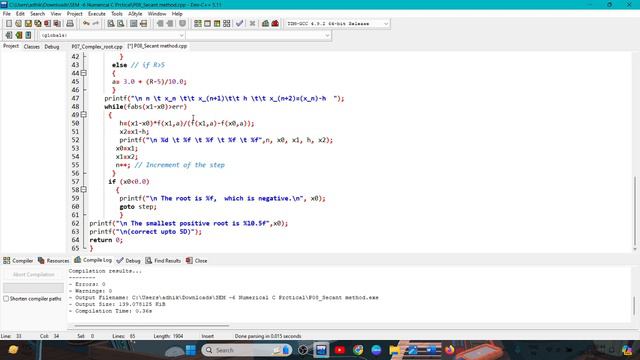The image size is (640, 360).
Task: Click the Run toolbar icon
Action: coord(207,24)
